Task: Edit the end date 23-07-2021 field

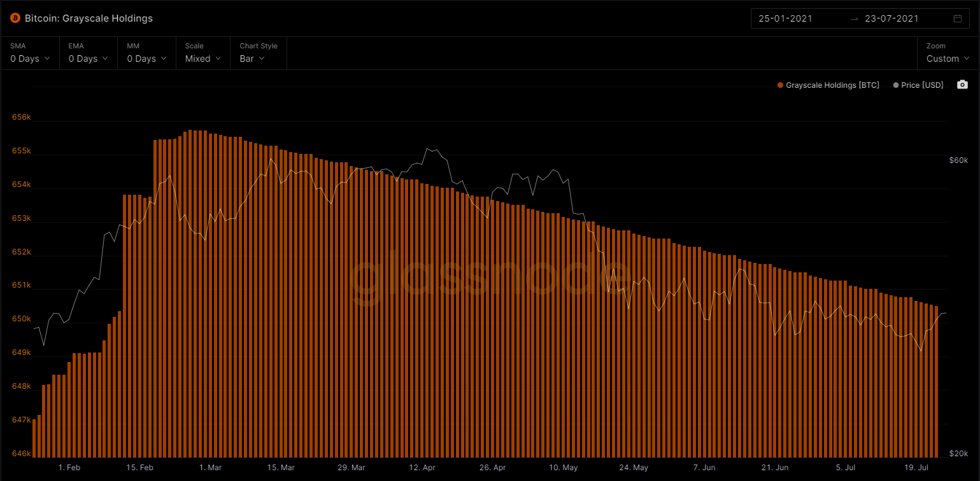Action: 891,18
